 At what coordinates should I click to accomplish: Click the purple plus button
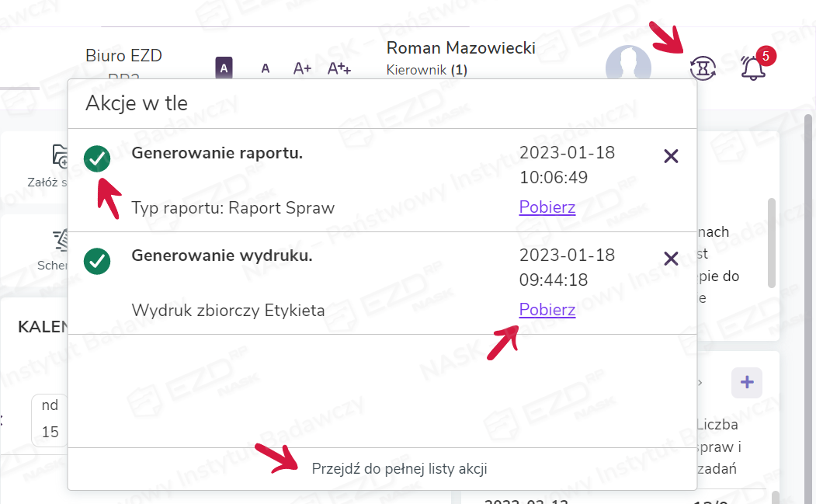(x=747, y=383)
